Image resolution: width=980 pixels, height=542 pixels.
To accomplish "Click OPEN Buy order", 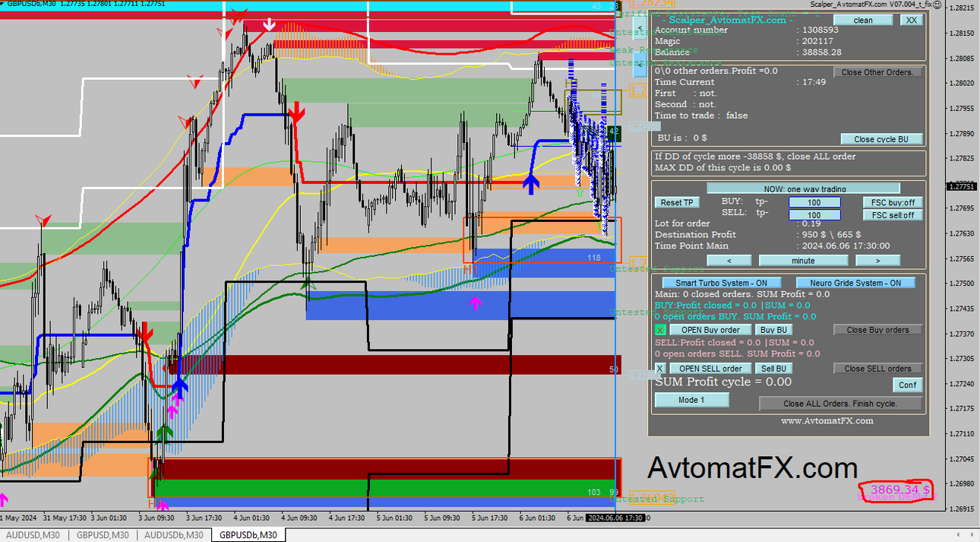I will point(710,330).
